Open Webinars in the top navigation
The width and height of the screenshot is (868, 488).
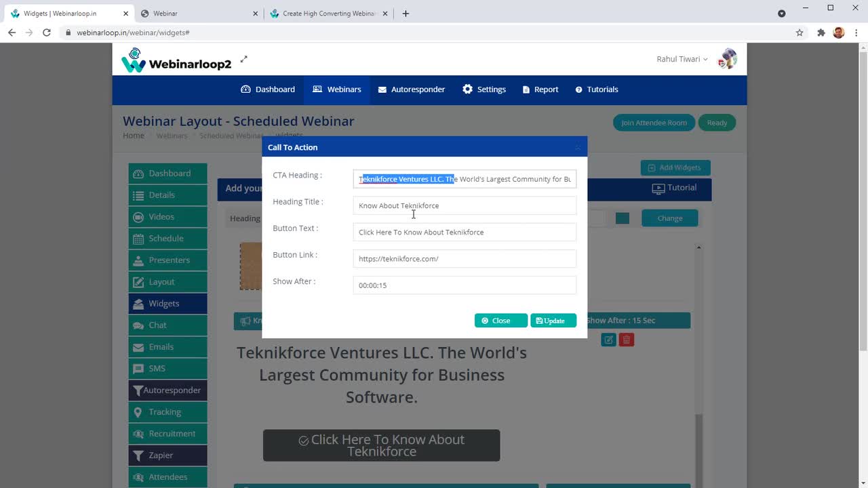(337, 89)
